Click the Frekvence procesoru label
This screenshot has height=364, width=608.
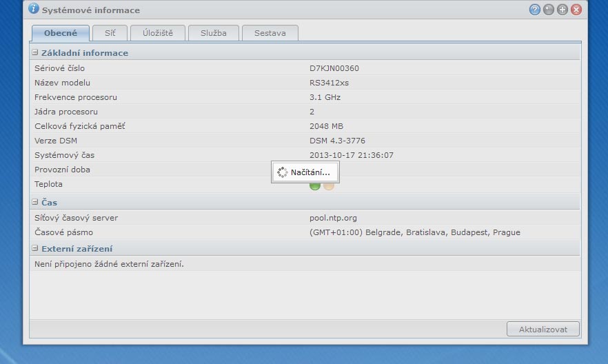pos(76,97)
